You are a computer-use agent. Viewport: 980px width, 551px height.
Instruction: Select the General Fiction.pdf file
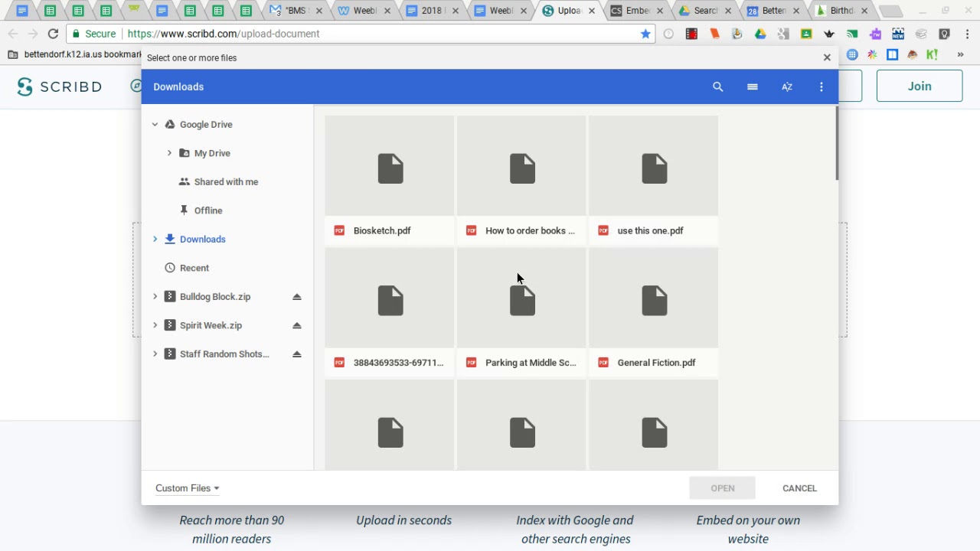(x=654, y=312)
